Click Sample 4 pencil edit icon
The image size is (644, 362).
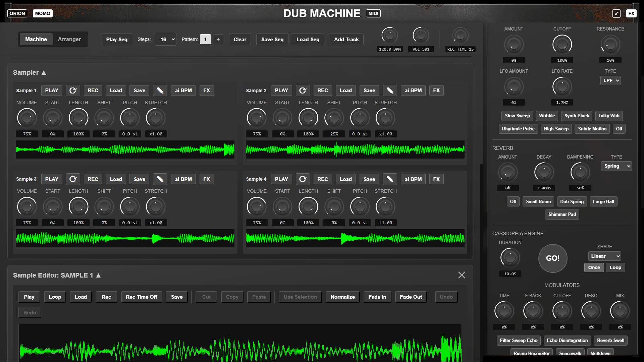click(x=390, y=179)
